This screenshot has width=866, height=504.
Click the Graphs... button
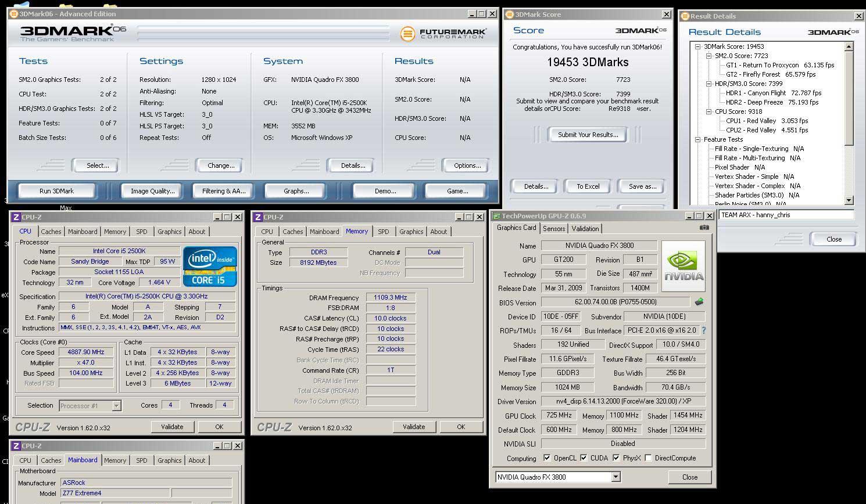click(x=296, y=190)
